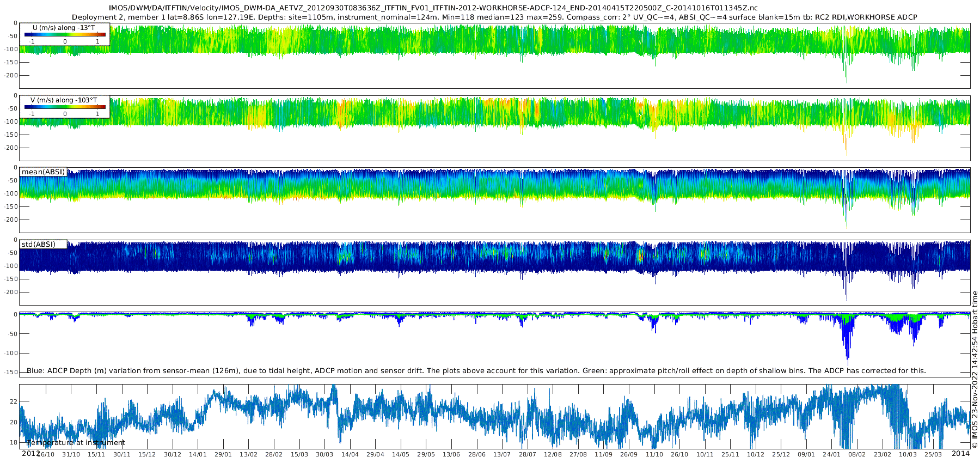Click the file path title line at the top
Viewport: 980px width, 463px height.
(433, 8)
